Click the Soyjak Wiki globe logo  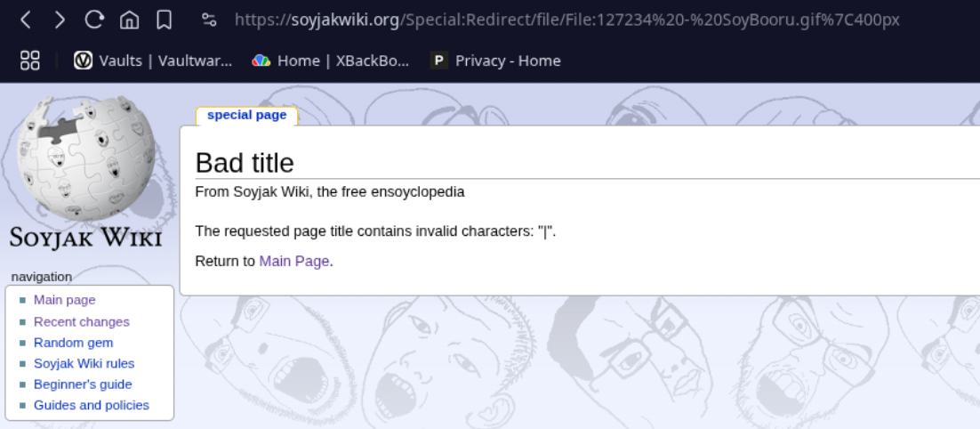point(86,158)
